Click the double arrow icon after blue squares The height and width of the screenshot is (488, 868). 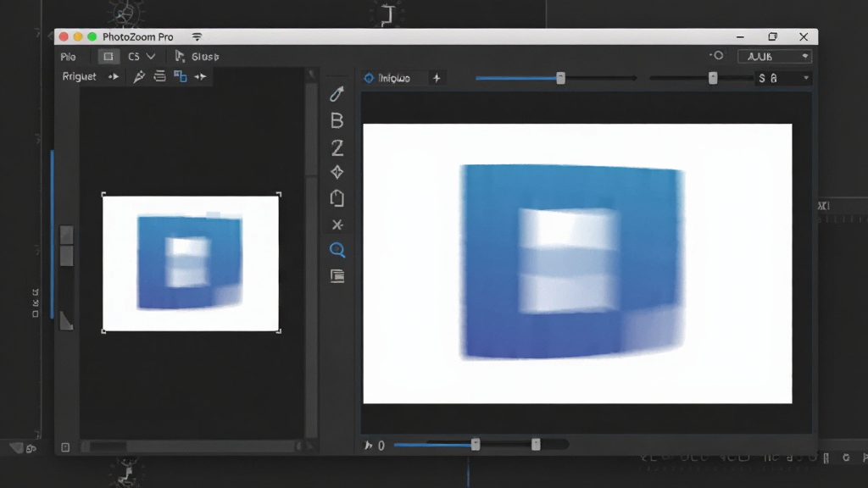pyautogui.click(x=200, y=77)
